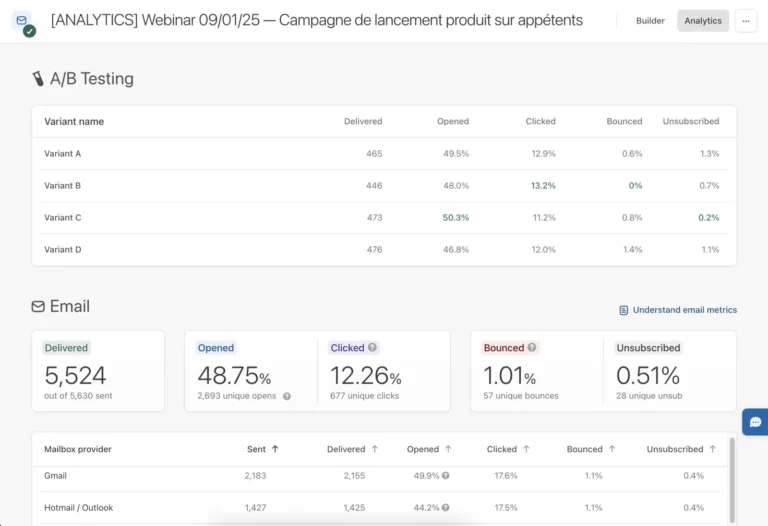Click the help icon beside Hotmail 44.2% opened

pyautogui.click(x=446, y=507)
